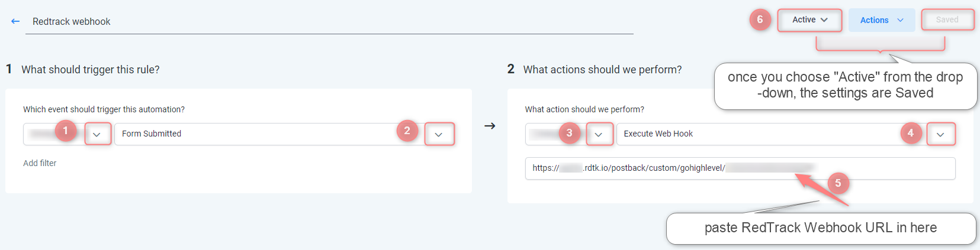The width and height of the screenshot is (980, 250).
Task: Click the red step 5 marker badge
Action: click(x=838, y=183)
